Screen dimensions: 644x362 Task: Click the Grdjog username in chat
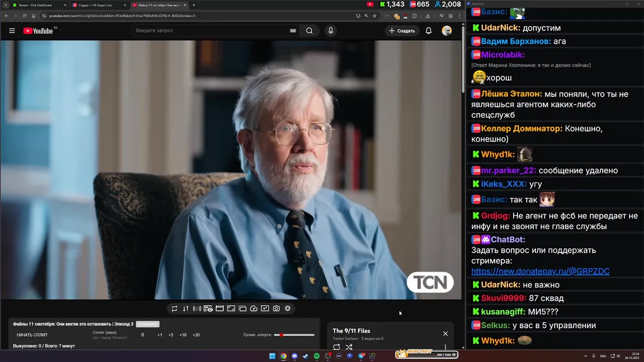pos(495,216)
